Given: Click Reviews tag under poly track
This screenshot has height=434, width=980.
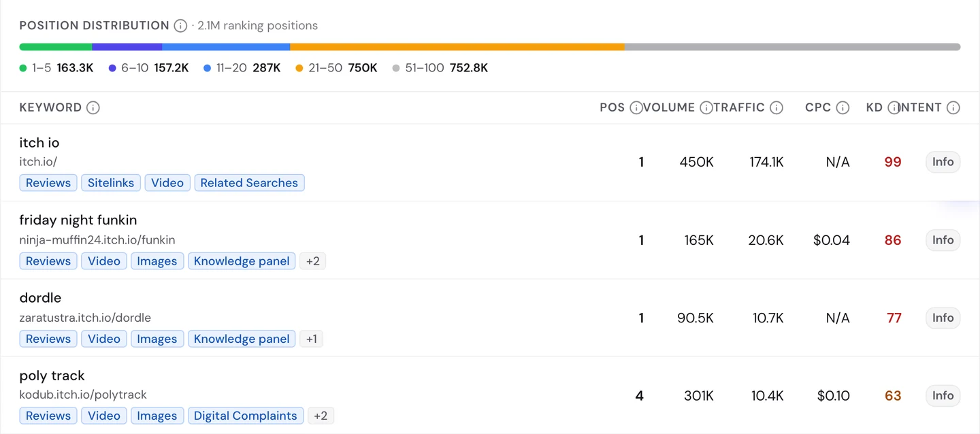Looking at the screenshot, I should point(48,416).
